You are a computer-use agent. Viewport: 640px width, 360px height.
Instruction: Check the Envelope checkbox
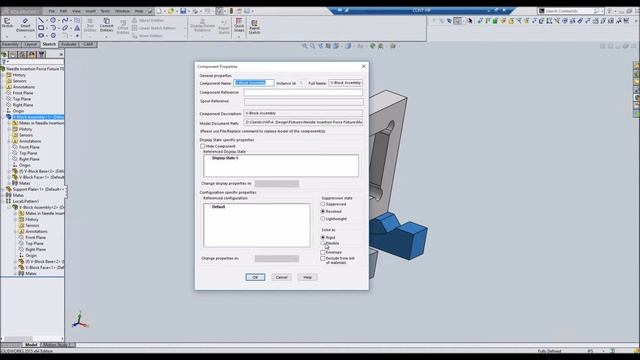pos(323,252)
